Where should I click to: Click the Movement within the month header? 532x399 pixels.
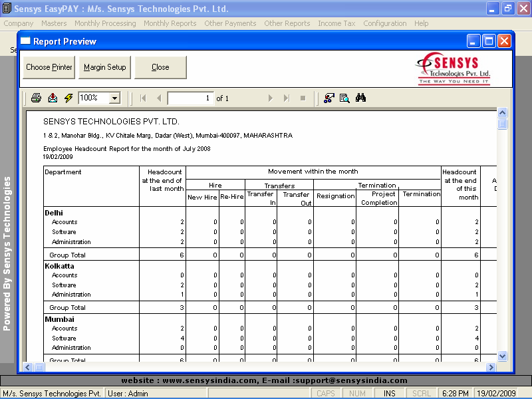(x=313, y=172)
